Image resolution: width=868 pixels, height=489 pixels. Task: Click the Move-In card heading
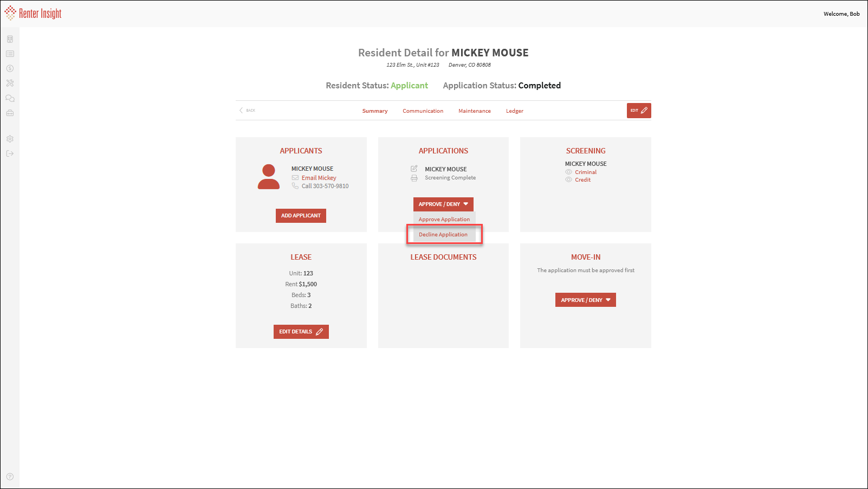[x=586, y=257]
